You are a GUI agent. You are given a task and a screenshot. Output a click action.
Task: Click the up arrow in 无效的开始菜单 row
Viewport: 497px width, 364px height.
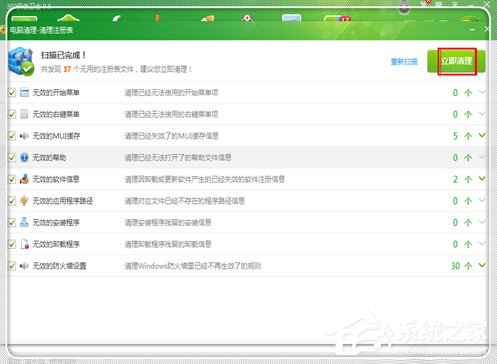point(468,93)
